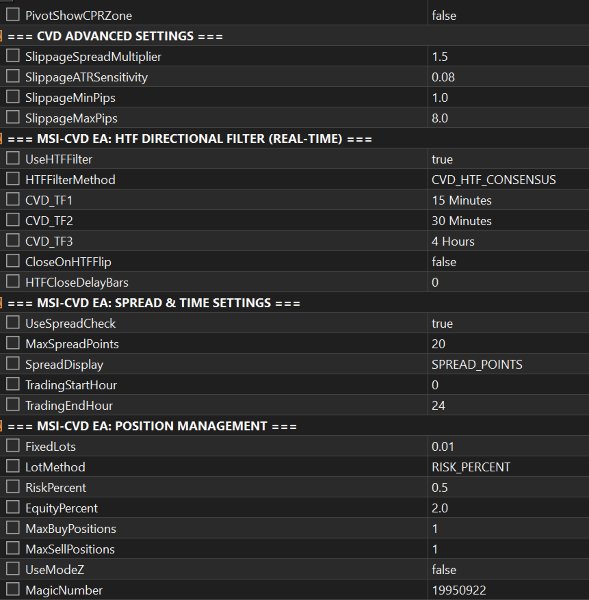Enable the LotMethod checkbox
The image size is (589, 600).
coord(13,466)
